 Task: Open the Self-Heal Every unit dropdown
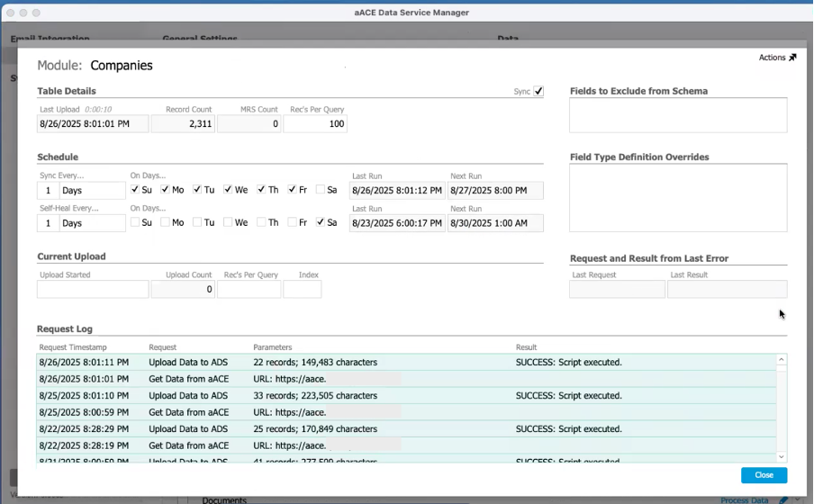click(92, 223)
